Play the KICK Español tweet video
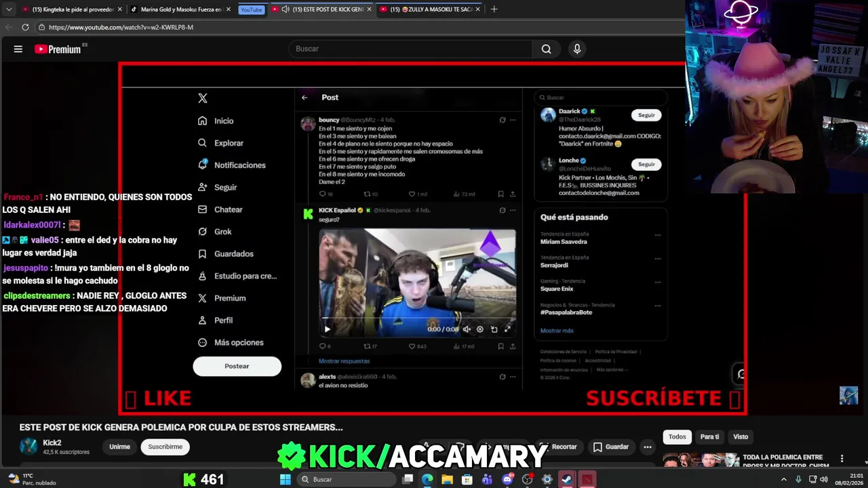 click(327, 329)
